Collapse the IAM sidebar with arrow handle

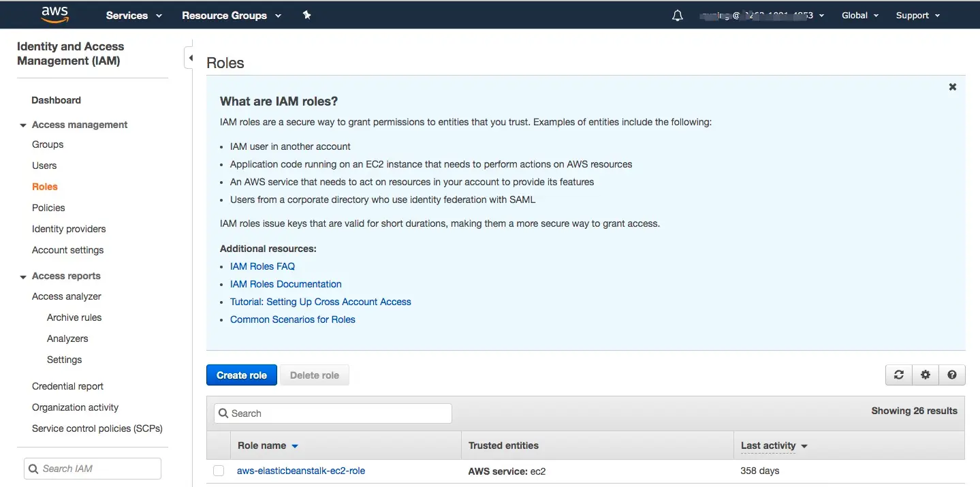tap(190, 58)
